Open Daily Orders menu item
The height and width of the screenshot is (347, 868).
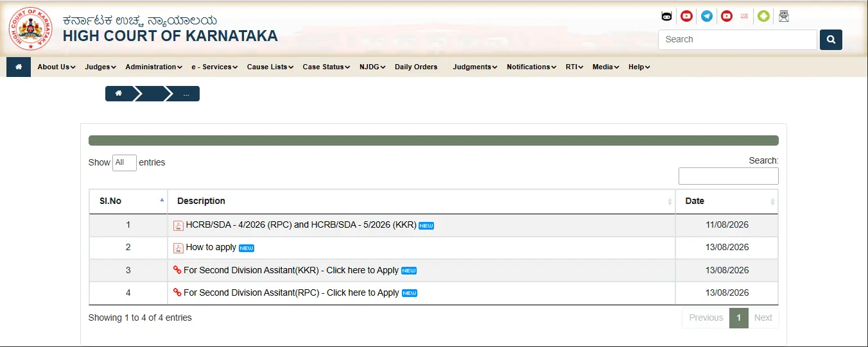[x=416, y=67]
